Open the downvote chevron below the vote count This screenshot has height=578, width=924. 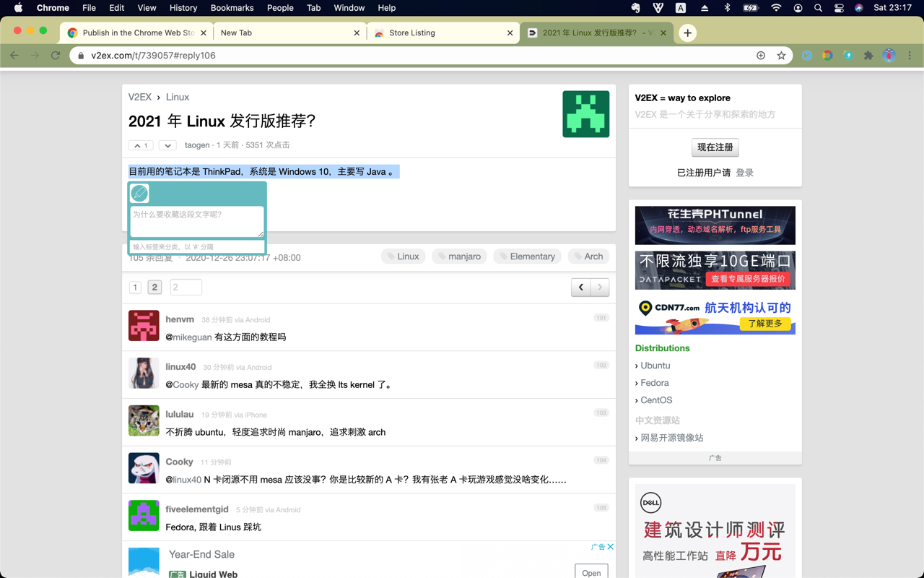167,145
